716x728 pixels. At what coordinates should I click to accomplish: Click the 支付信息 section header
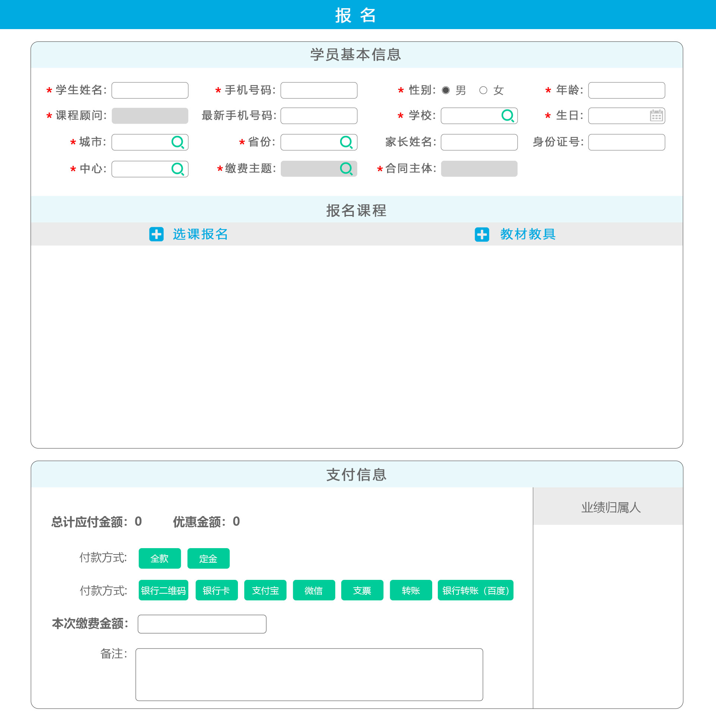click(357, 474)
